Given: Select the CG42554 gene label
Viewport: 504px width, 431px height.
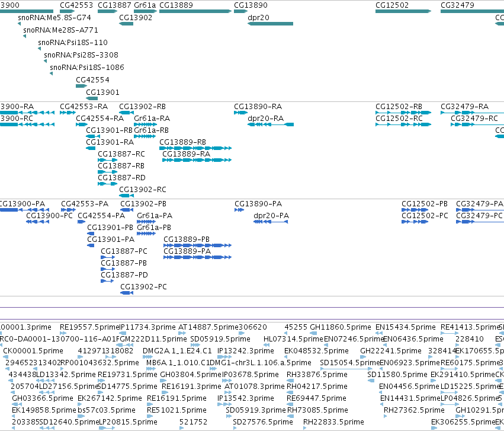Looking at the screenshot, I should click(92, 80).
